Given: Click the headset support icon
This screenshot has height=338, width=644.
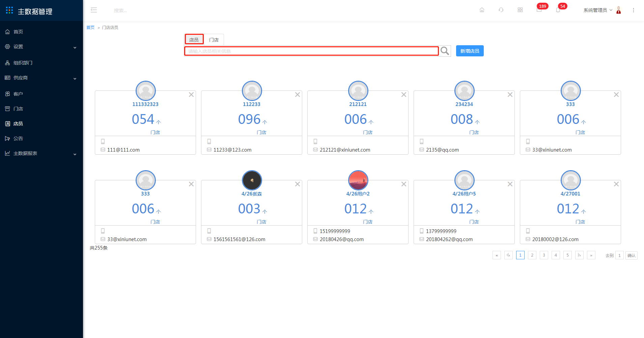Looking at the screenshot, I should (501, 10).
